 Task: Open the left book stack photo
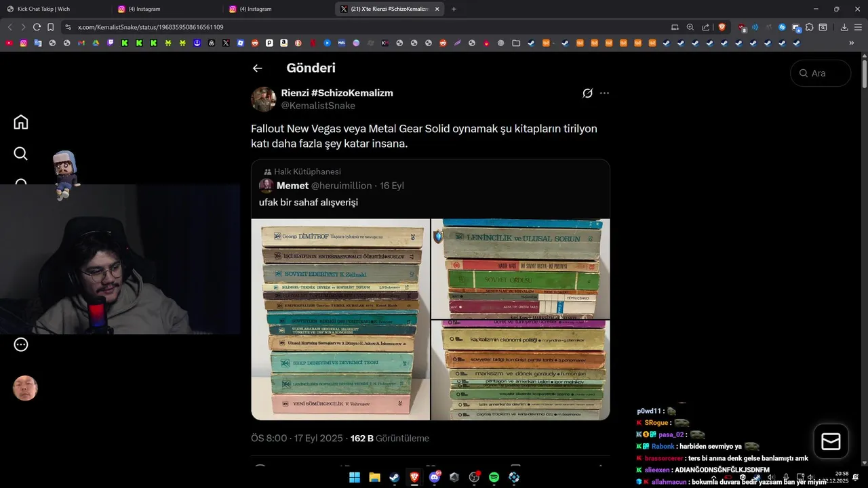pos(340,319)
